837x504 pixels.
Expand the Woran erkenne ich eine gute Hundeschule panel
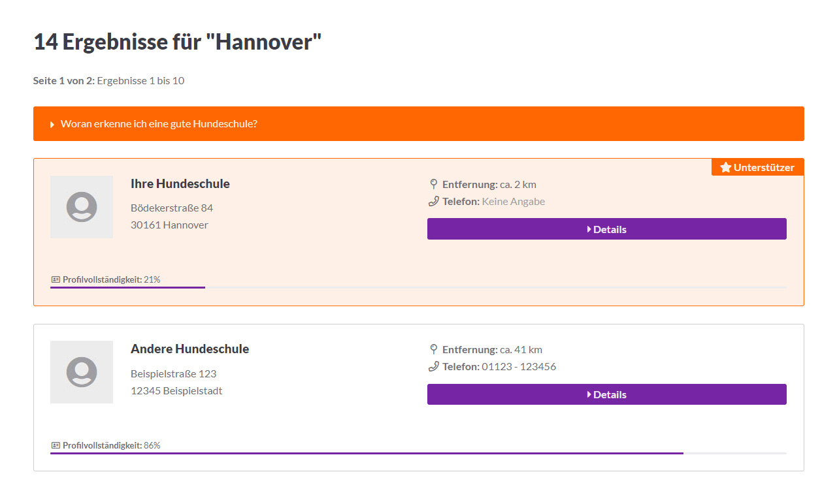point(159,123)
